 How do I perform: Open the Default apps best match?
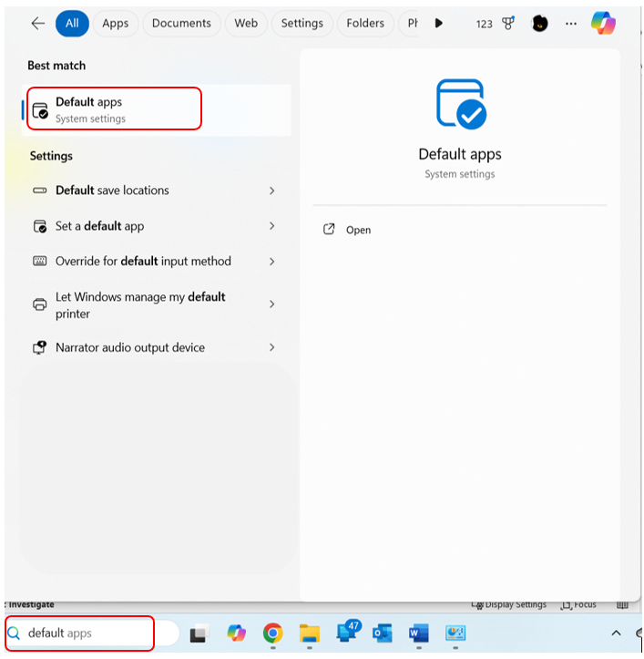tap(157, 110)
